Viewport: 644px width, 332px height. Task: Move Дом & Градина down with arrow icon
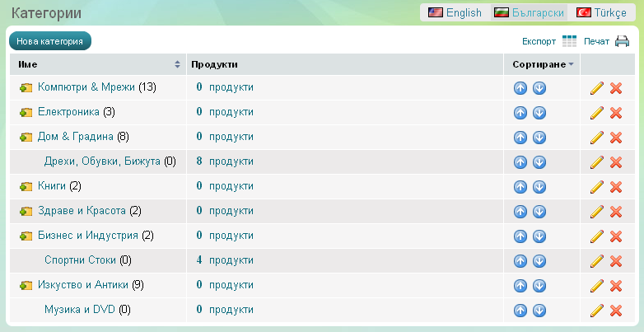pos(539,138)
